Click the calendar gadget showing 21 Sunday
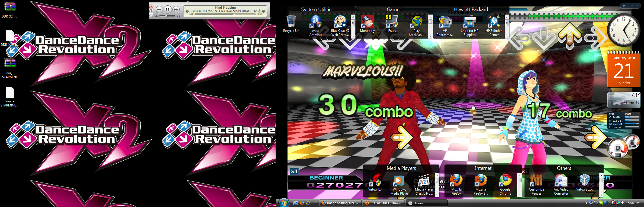 click(624, 69)
